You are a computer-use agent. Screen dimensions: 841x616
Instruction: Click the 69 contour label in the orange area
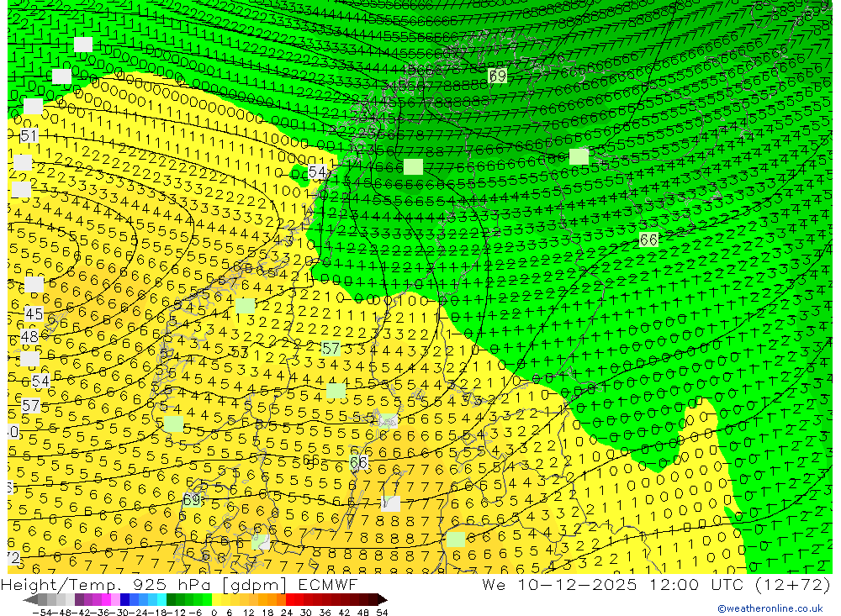coord(192,500)
